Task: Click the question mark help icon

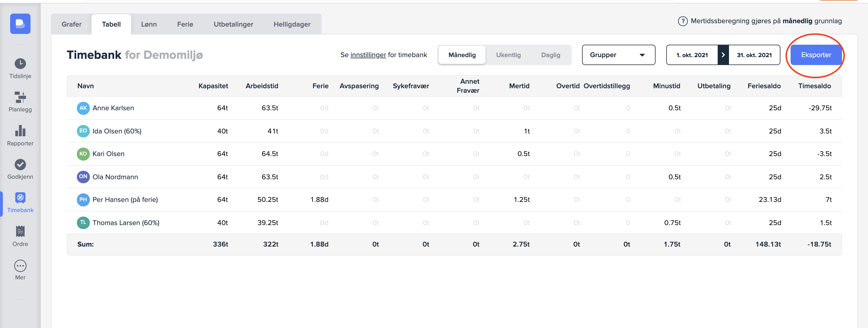Action: [682, 21]
